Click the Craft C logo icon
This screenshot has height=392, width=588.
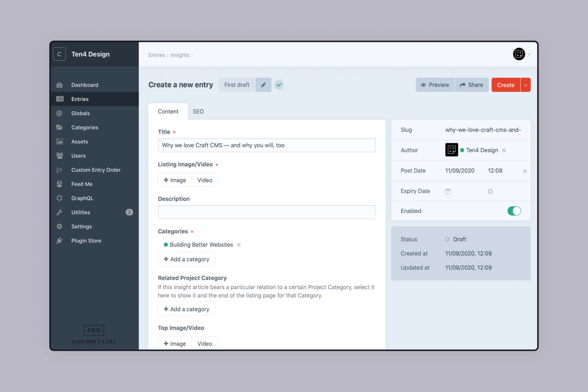tap(59, 54)
